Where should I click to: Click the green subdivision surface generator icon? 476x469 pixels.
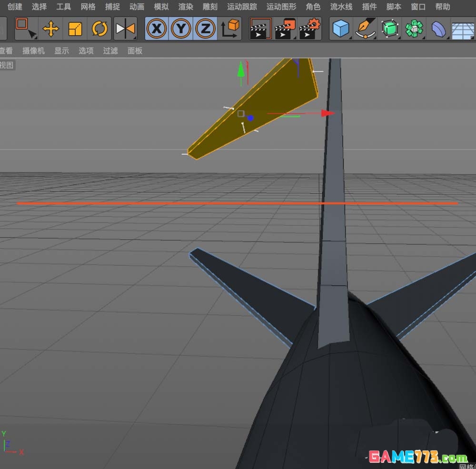coord(390,29)
